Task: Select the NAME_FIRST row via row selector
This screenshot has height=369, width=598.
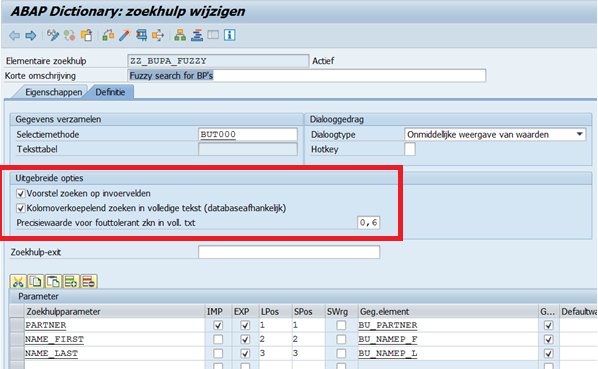Action: (17, 339)
